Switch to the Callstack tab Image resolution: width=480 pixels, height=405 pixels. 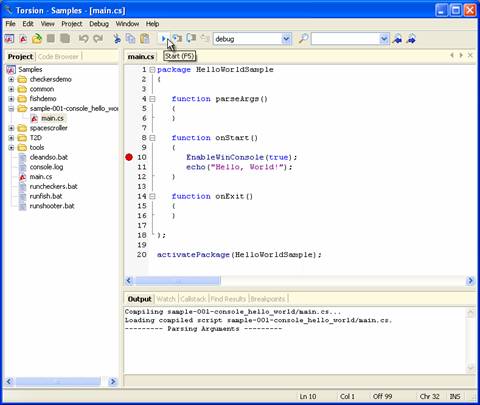[193, 299]
